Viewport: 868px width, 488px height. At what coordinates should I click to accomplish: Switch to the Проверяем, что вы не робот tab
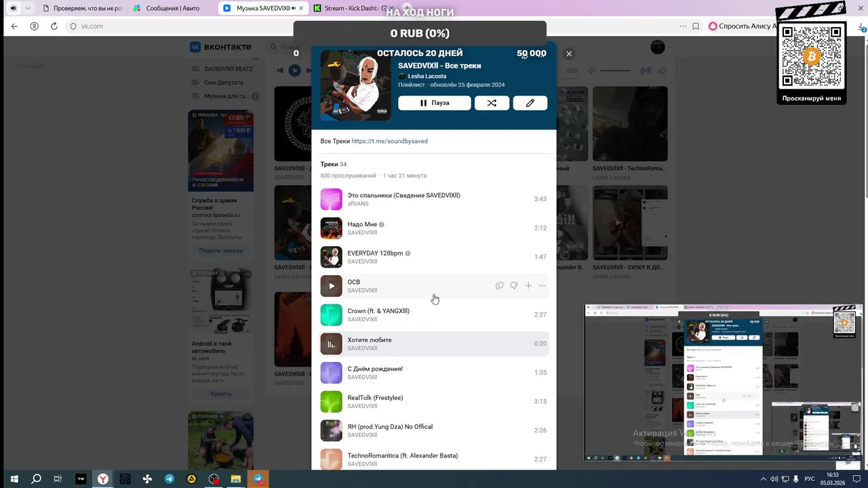point(82,8)
